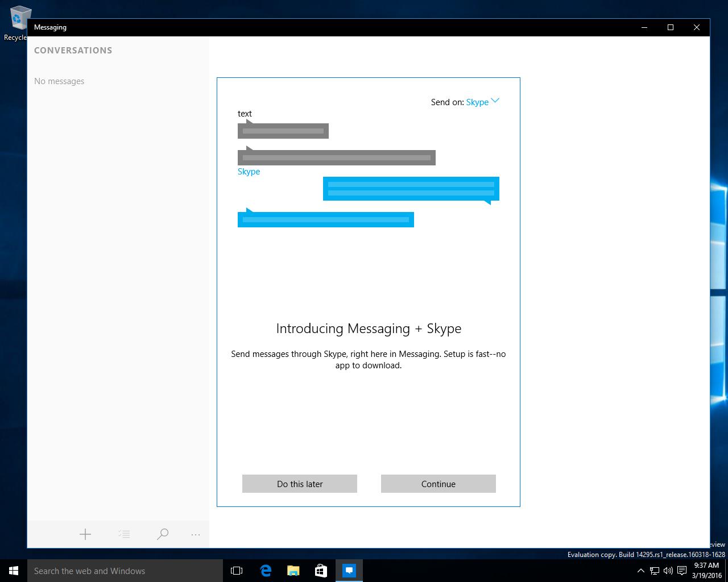Click the blue Skype label in illustration

tap(249, 172)
